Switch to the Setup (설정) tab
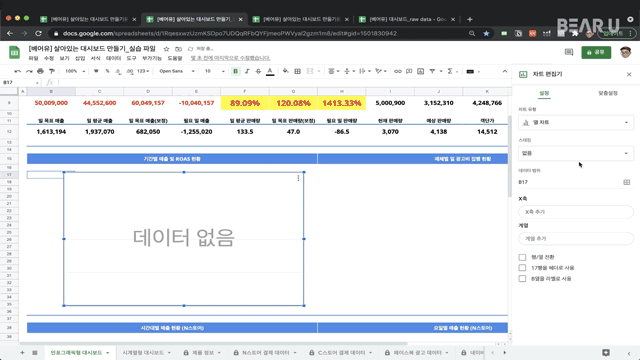The width and height of the screenshot is (640, 360). (544, 93)
